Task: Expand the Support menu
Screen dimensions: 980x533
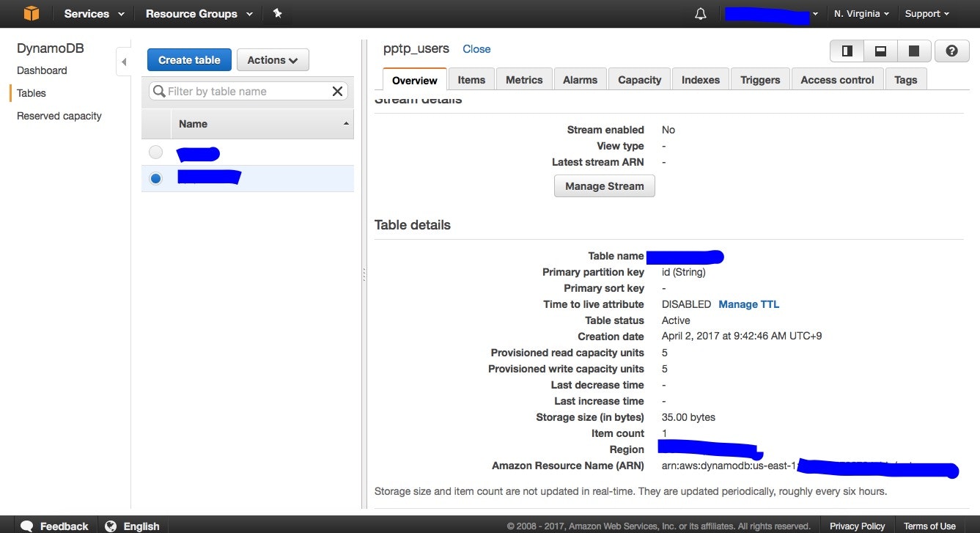Action: click(x=926, y=14)
